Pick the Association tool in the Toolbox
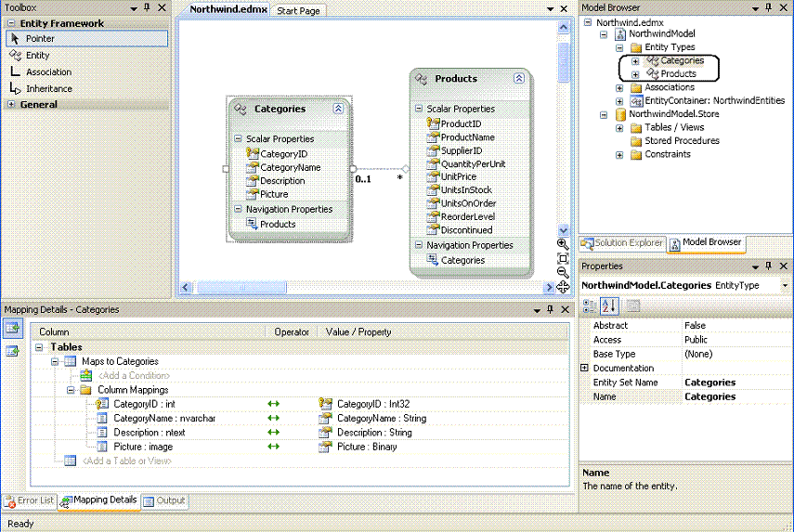 (x=48, y=71)
